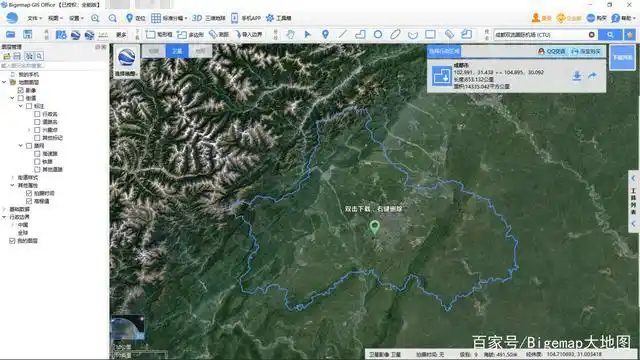Image resolution: width=640 pixels, height=360 pixels.
Task: Collapse the 路网 tree node arrow
Action: coord(20,146)
